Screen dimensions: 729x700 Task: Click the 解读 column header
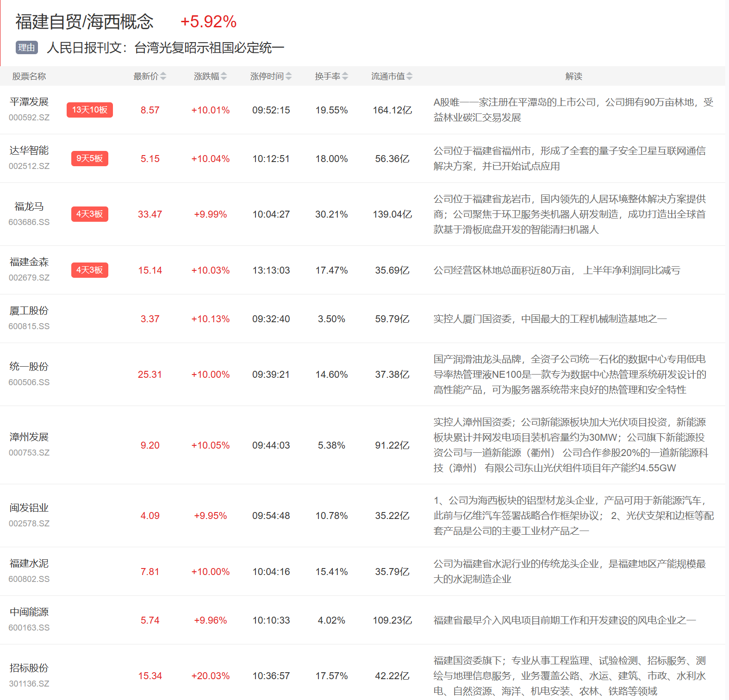[573, 76]
